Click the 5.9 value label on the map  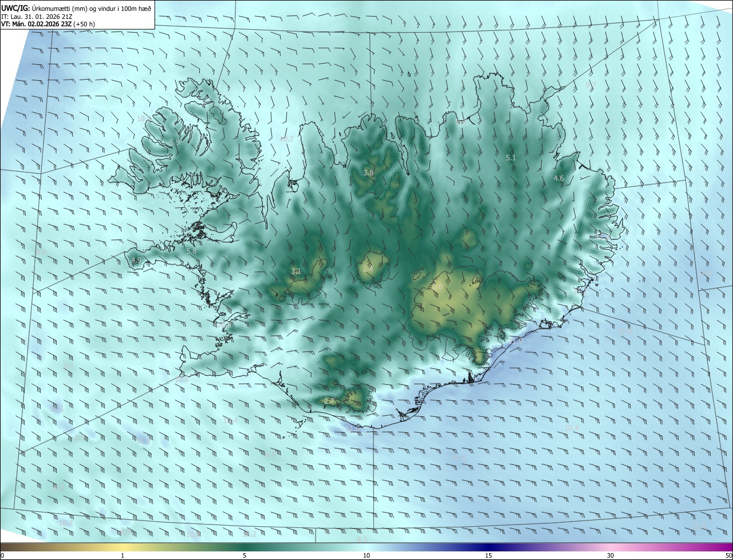click(x=175, y=142)
